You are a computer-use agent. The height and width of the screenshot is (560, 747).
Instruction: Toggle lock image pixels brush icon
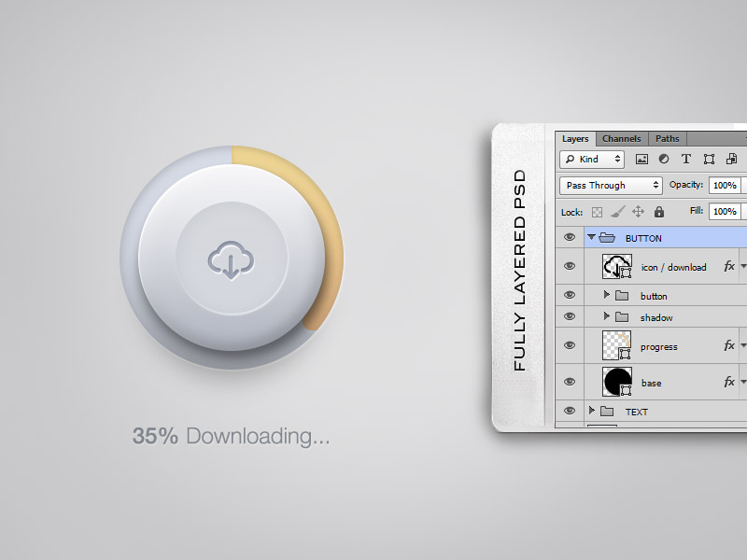pos(617,212)
